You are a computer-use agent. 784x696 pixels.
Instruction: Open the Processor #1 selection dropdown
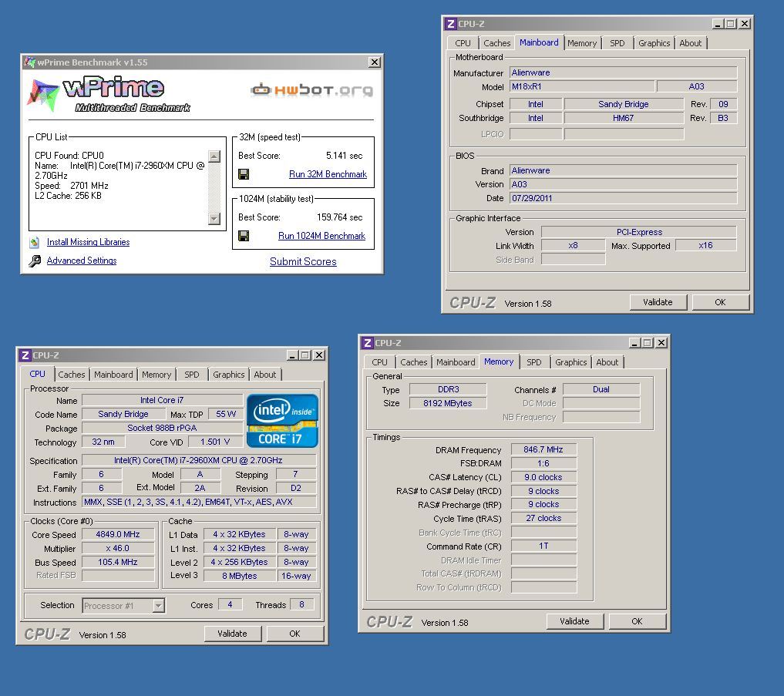click(159, 606)
